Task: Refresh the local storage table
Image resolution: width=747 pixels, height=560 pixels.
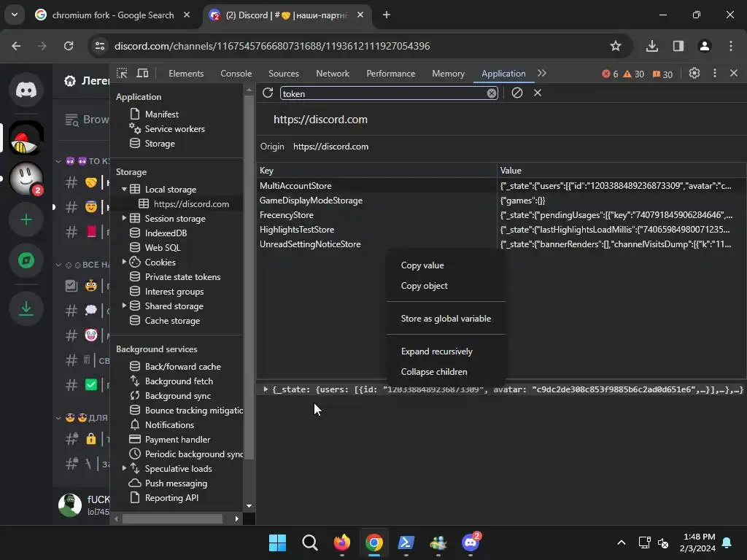Action: click(268, 93)
